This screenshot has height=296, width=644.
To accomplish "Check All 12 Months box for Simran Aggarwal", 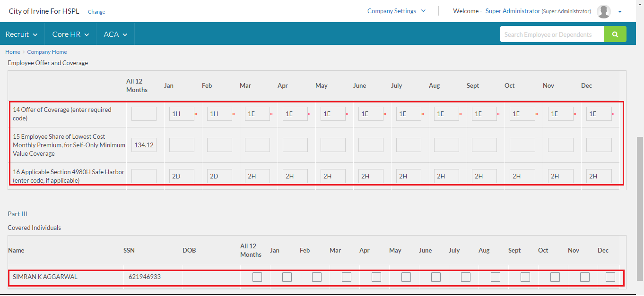I will coord(257,277).
